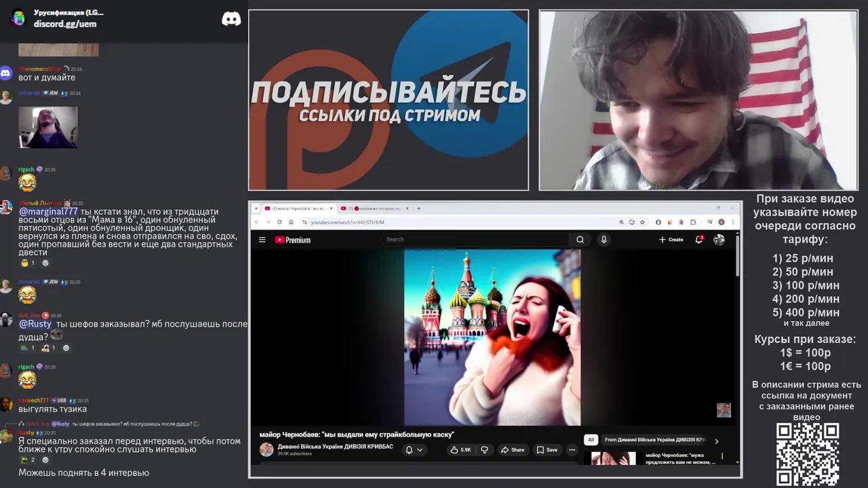This screenshot has height=488, width=868.
Task: Switch to the 'россиянка потеряла' browser tab
Action: (374, 208)
